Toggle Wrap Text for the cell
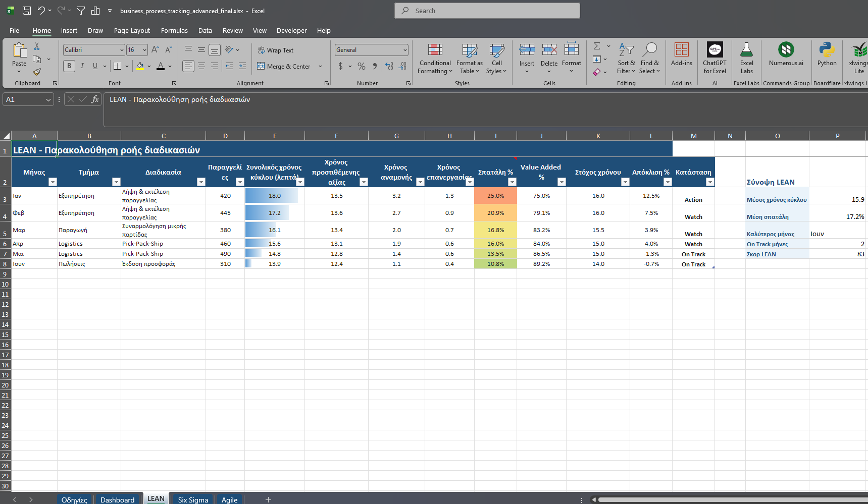The height and width of the screenshot is (504, 868). coord(276,50)
